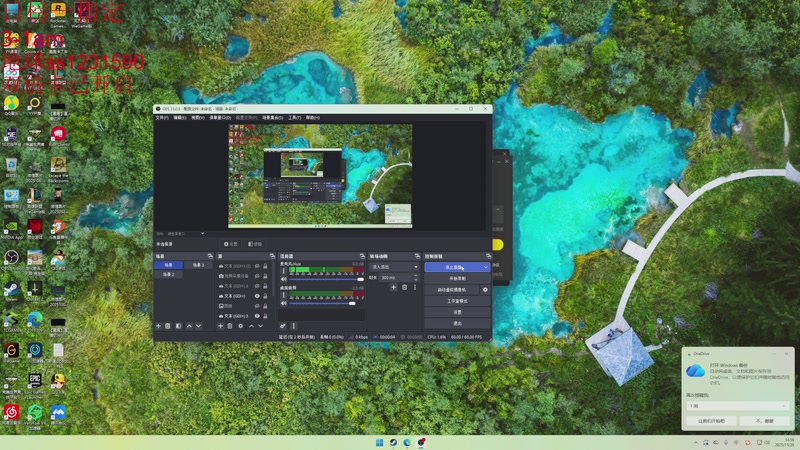Hide the 文本 (GDI+) source with eye
The width and height of the screenshot is (800, 450).
tap(257, 296)
